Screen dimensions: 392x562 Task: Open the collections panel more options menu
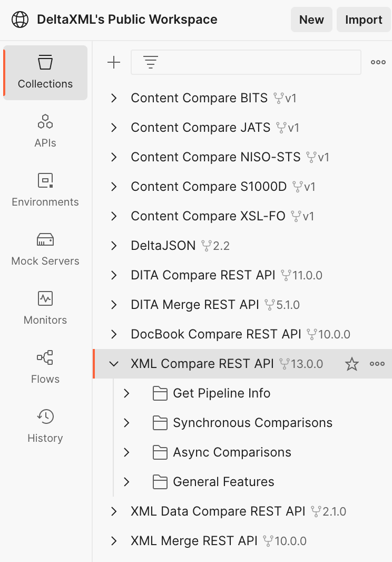[378, 63]
